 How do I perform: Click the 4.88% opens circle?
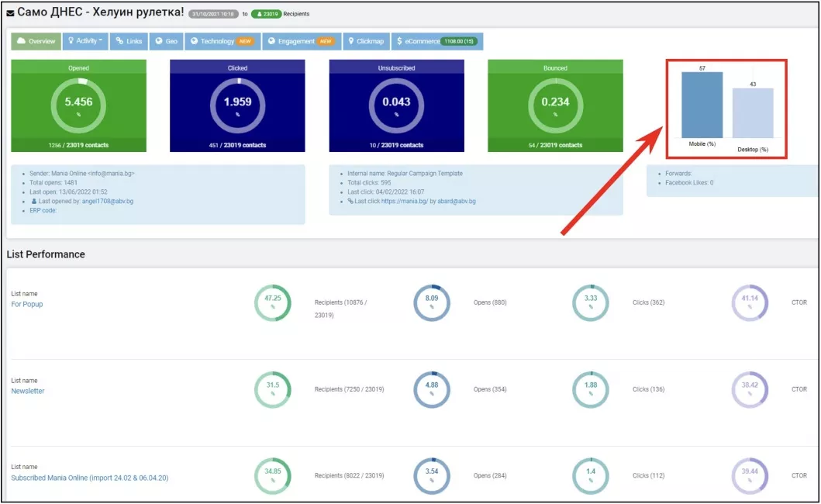click(x=432, y=390)
